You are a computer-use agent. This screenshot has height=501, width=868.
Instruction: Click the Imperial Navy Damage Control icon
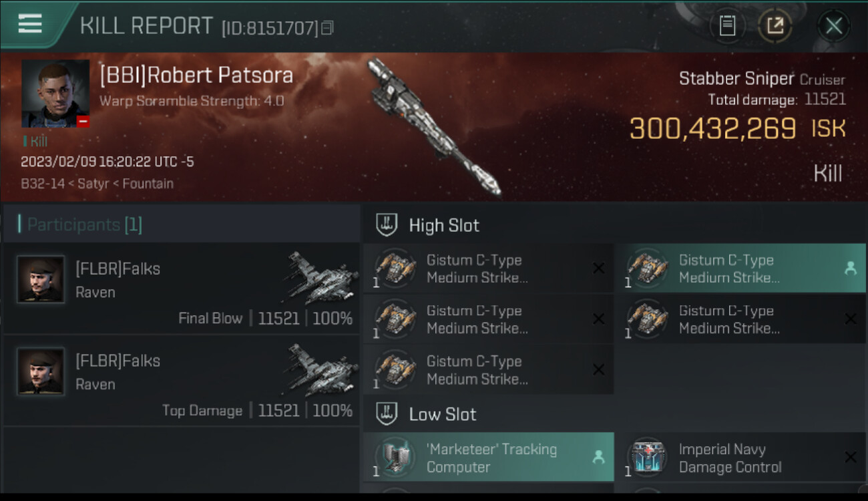click(x=648, y=458)
